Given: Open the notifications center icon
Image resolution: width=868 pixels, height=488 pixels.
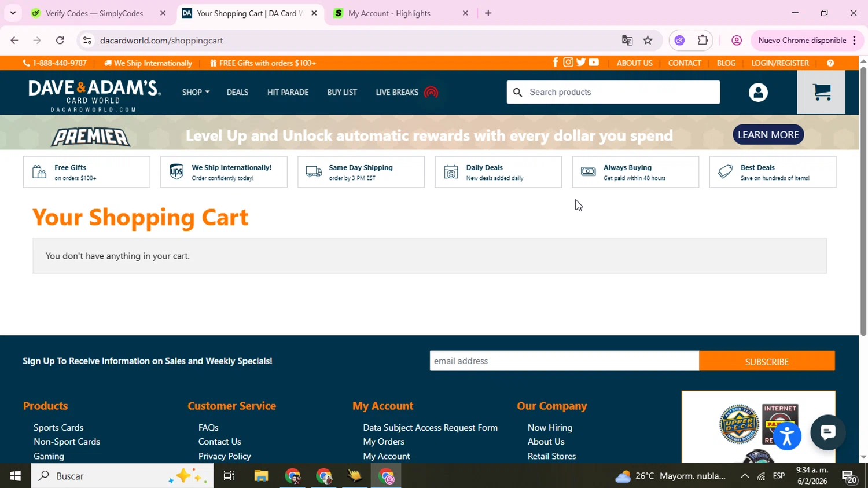Looking at the screenshot, I should (x=849, y=477).
